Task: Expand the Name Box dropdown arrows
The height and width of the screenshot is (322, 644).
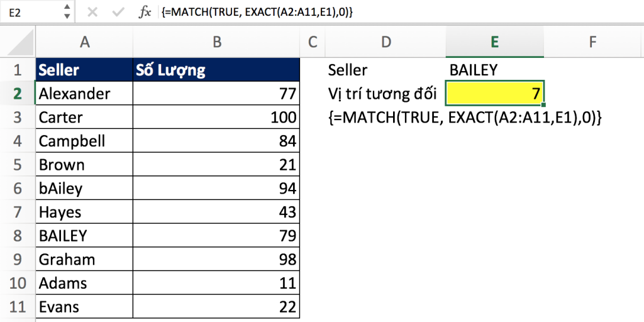Action: pyautogui.click(x=67, y=13)
